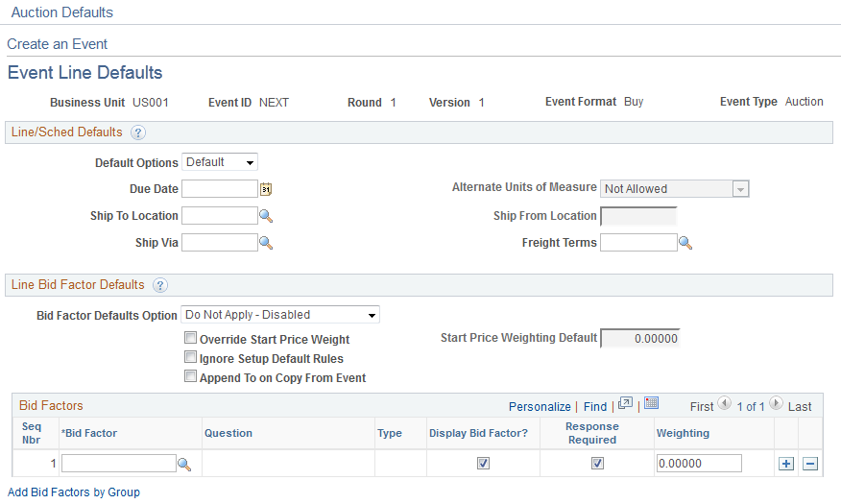841x504 pixels.
Task: Click Event Type value Auction
Action: [x=804, y=102]
